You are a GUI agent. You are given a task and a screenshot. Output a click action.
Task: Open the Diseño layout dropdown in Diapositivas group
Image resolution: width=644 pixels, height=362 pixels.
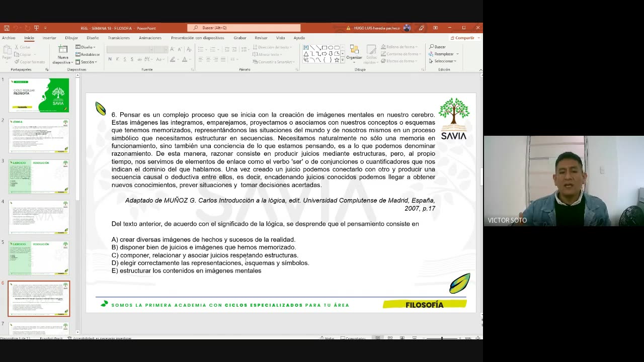tap(85, 47)
